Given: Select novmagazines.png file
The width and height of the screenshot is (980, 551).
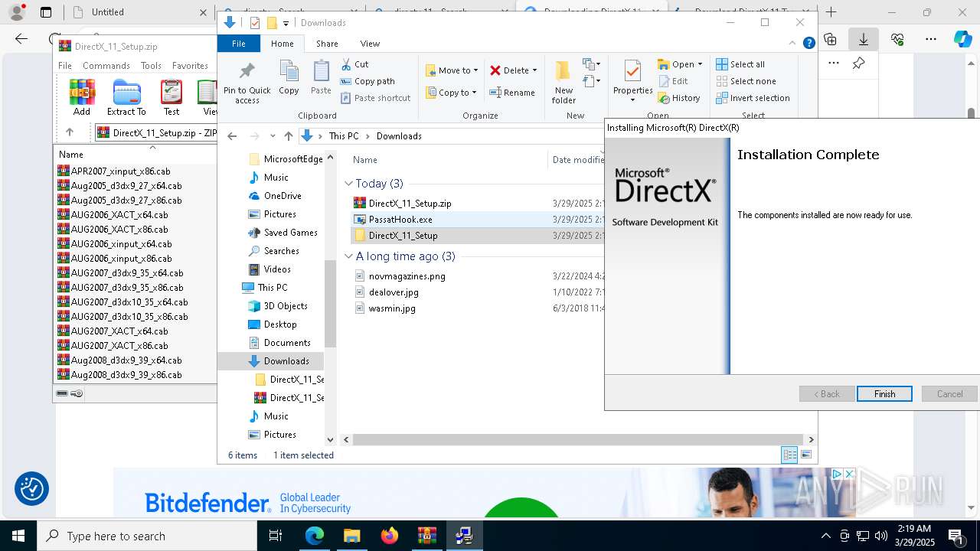Looking at the screenshot, I should click(407, 276).
